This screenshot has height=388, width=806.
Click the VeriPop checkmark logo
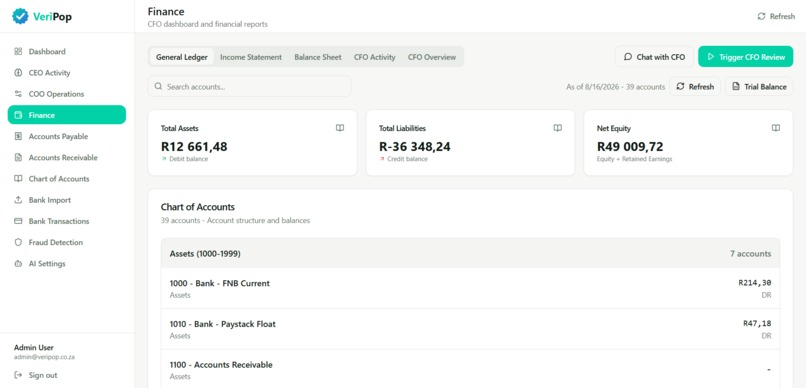click(x=21, y=16)
